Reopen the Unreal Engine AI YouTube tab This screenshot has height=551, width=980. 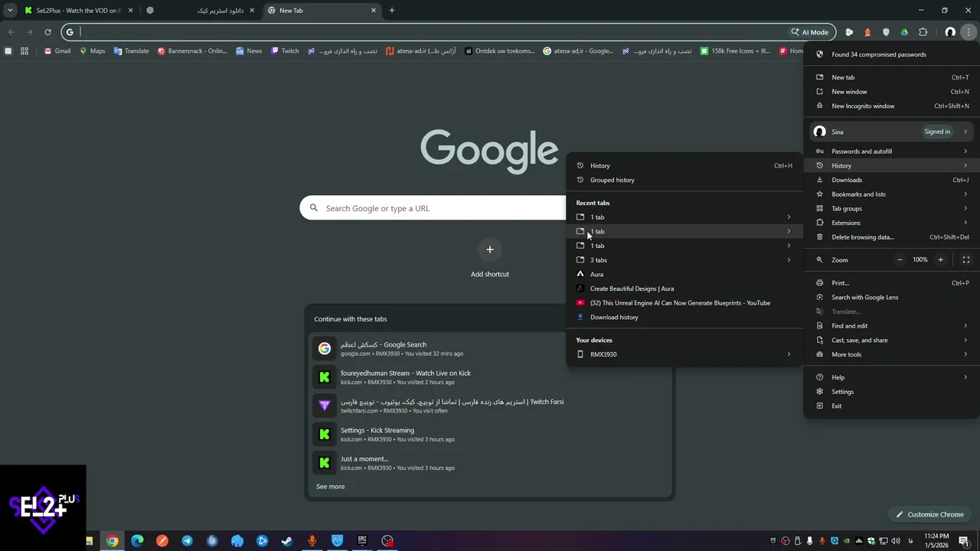(x=684, y=303)
